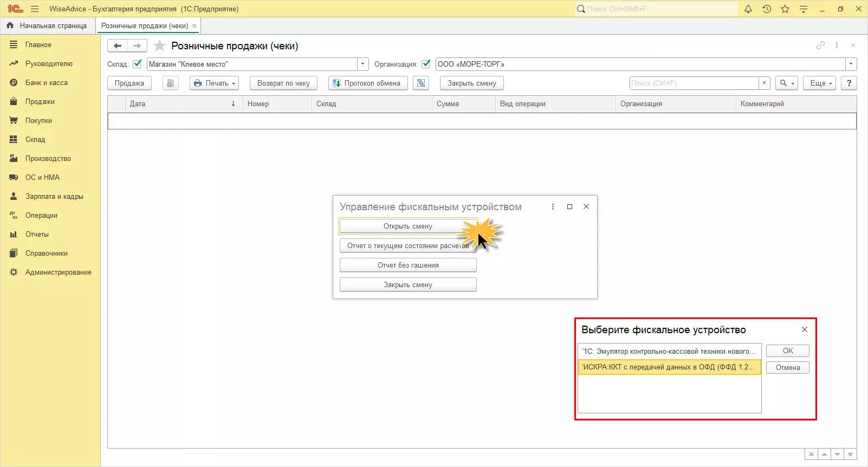
Task: Click Закрыть смену in the fiscal dialog
Action: (408, 284)
